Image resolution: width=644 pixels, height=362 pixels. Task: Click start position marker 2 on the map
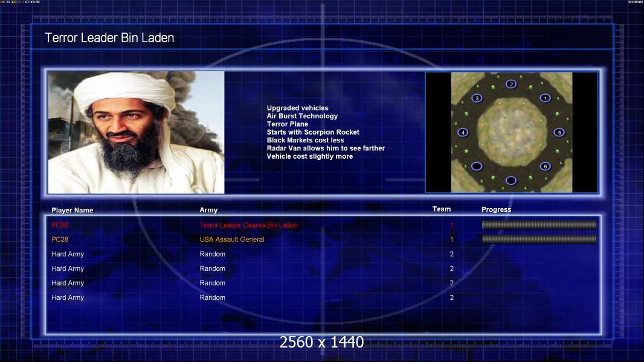511,84
